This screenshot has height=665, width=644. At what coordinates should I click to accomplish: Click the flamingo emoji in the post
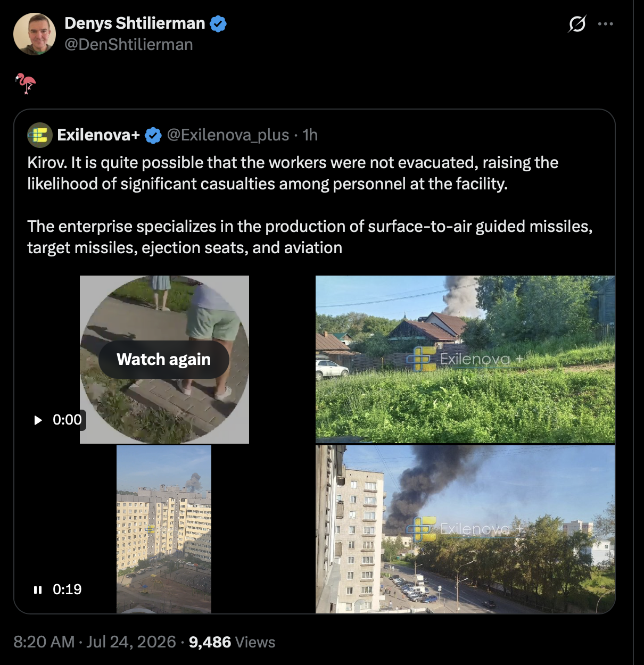pyautogui.click(x=25, y=84)
